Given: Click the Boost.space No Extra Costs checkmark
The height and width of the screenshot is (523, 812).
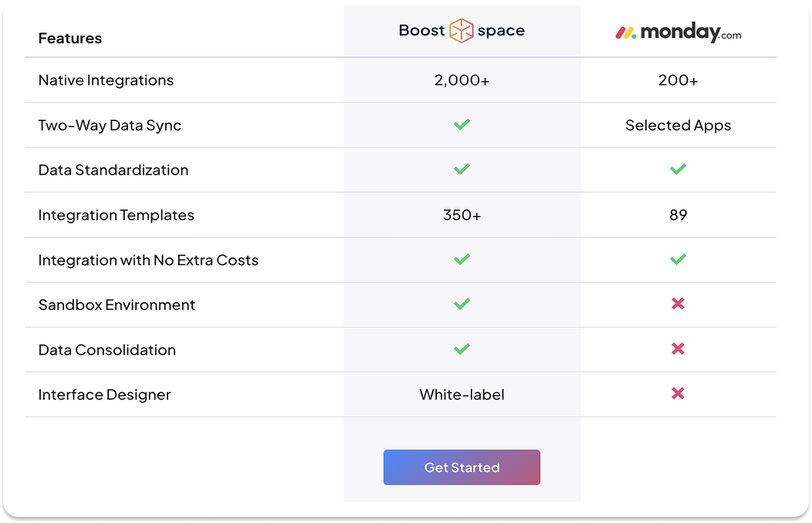Looking at the screenshot, I should [462, 260].
